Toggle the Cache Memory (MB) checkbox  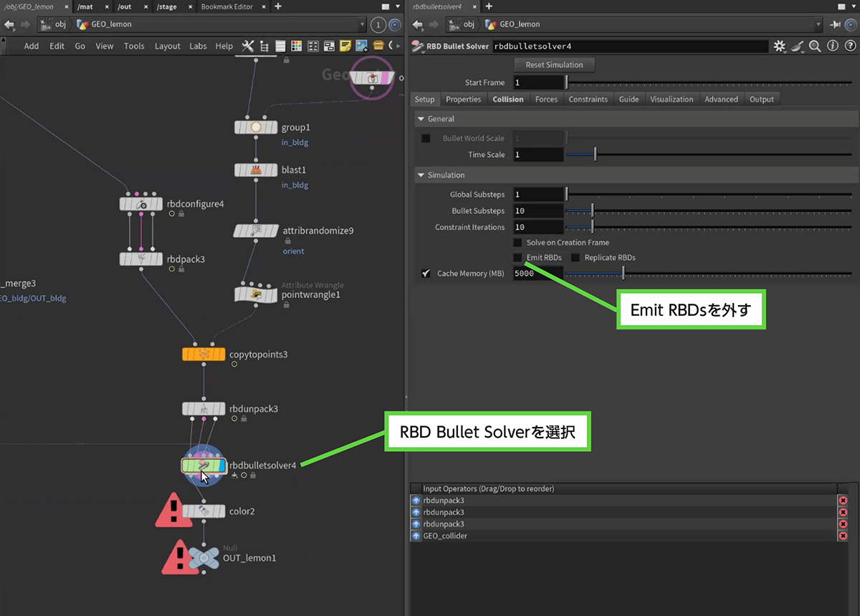tap(426, 274)
